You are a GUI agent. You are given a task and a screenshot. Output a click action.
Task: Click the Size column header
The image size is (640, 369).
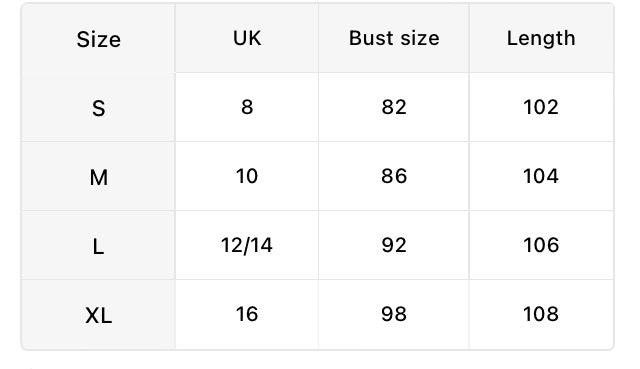pyautogui.click(x=98, y=40)
